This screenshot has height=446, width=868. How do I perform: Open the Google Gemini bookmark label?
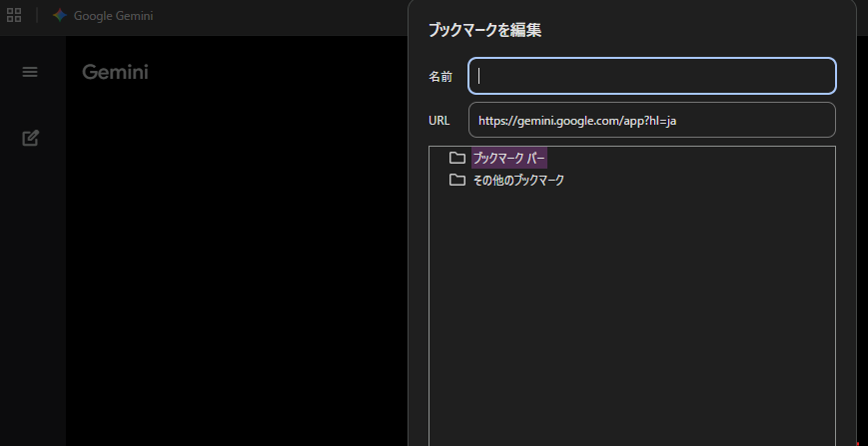point(113,16)
